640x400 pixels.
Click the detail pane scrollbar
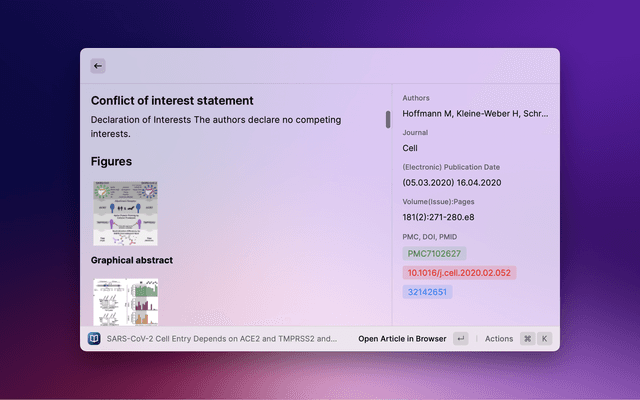tap(388, 120)
